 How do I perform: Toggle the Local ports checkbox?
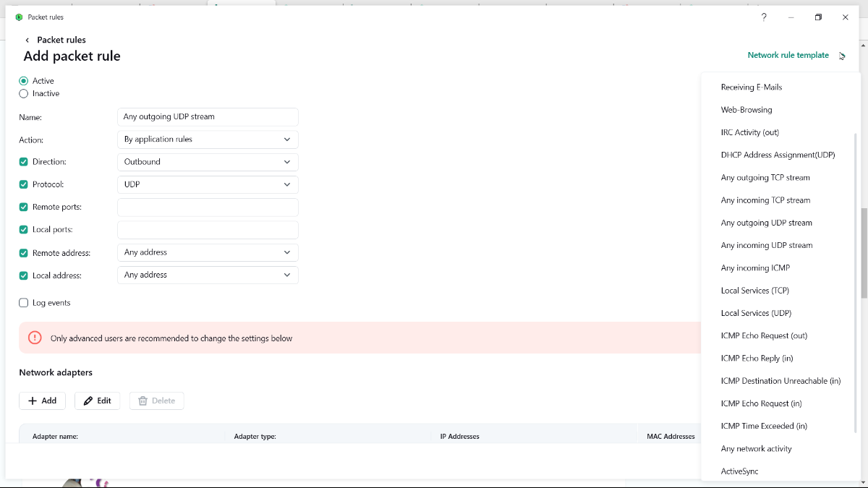click(24, 229)
